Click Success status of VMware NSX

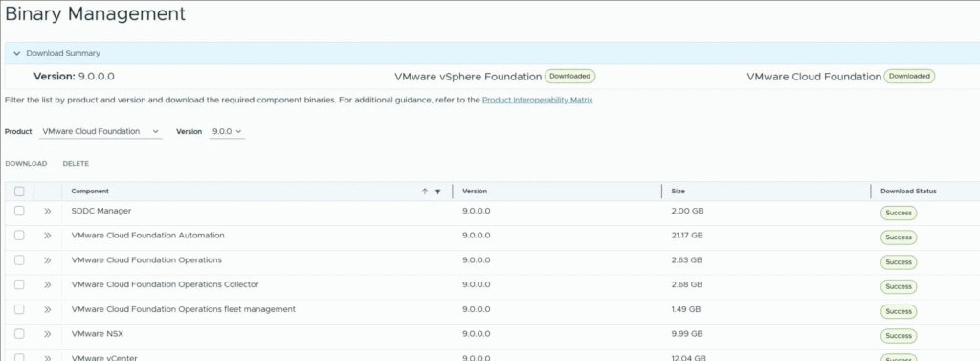tap(899, 336)
